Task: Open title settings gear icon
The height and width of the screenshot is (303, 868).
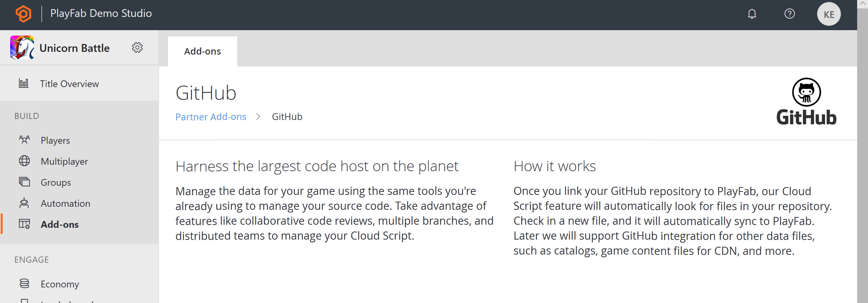Action: point(137,47)
